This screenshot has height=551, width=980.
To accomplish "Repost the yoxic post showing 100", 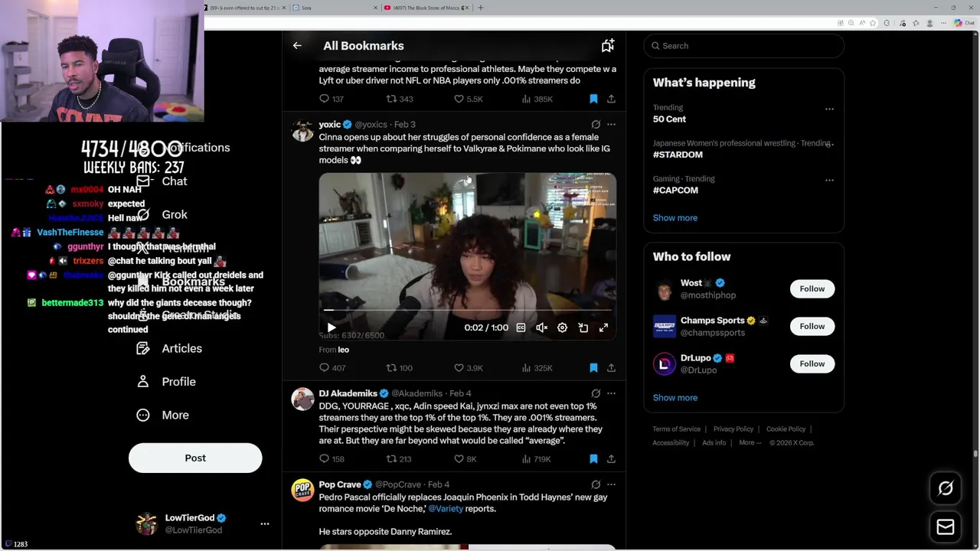I will (399, 368).
